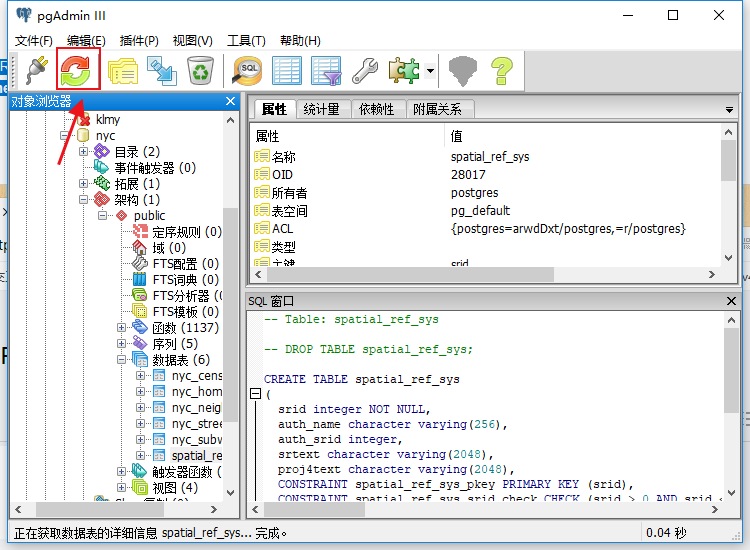The width and height of the screenshot is (750, 550).
Task: Select the nyc_stree table
Action: [x=197, y=424]
